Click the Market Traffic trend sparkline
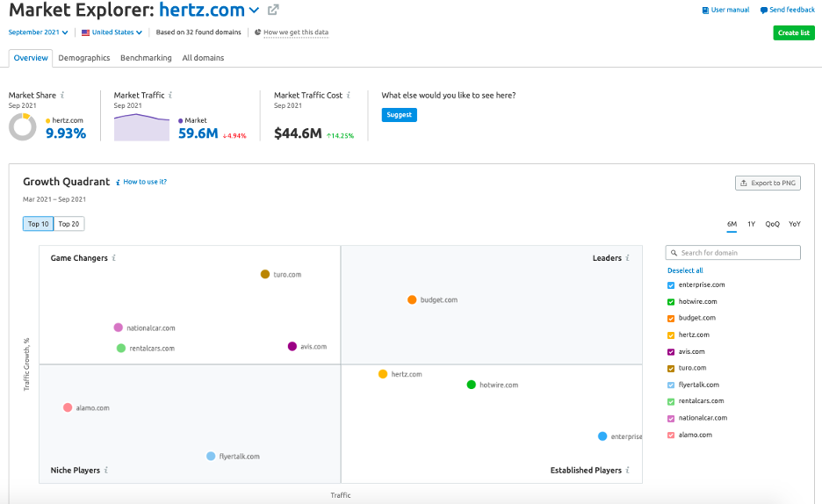This screenshot has width=822, height=504. [141, 127]
